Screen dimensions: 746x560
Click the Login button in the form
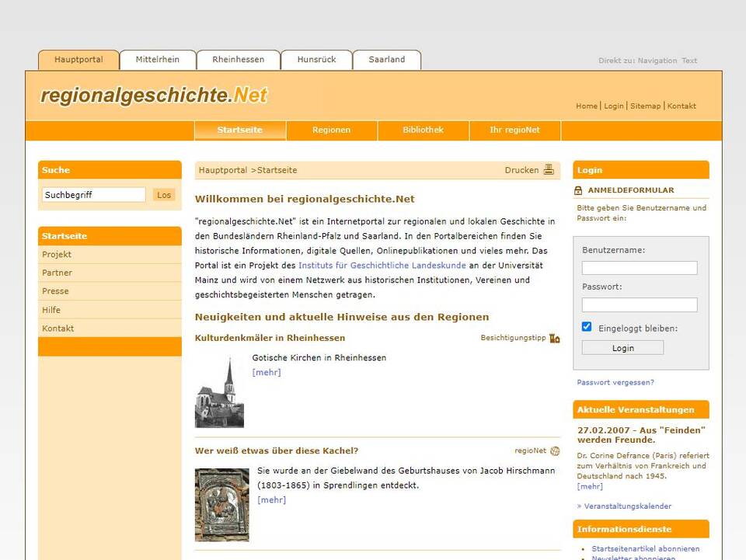pos(622,348)
